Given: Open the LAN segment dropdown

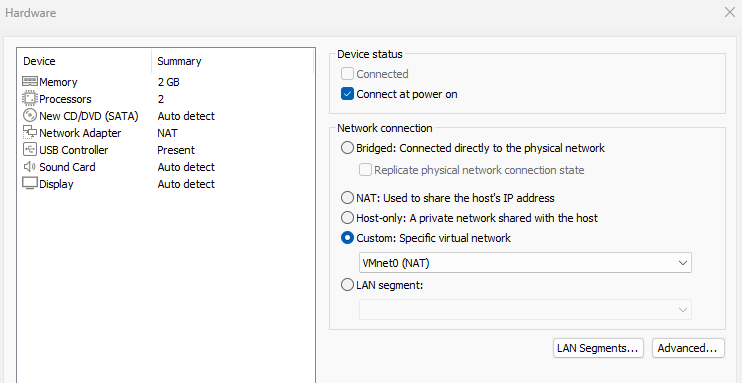Looking at the screenshot, I should [525, 310].
